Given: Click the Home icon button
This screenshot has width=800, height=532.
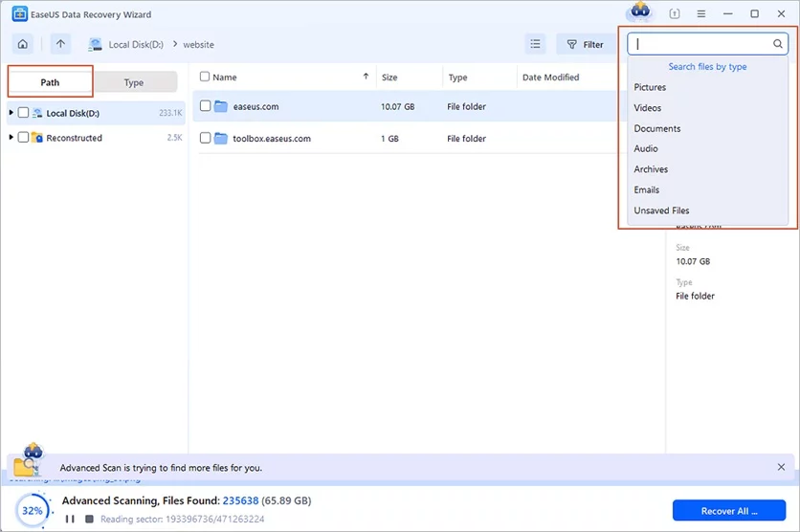Looking at the screenshot, I should coord(23,44).
